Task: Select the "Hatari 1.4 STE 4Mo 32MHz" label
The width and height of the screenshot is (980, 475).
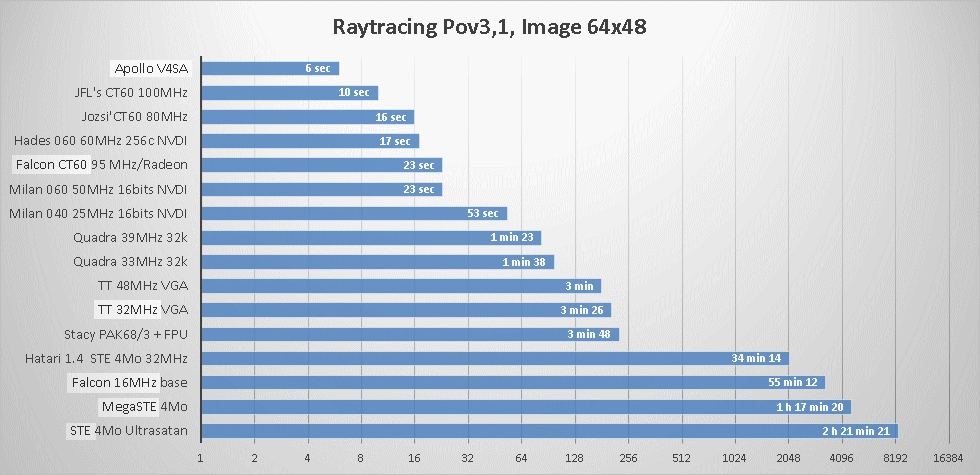Action: tap(107, 358)
